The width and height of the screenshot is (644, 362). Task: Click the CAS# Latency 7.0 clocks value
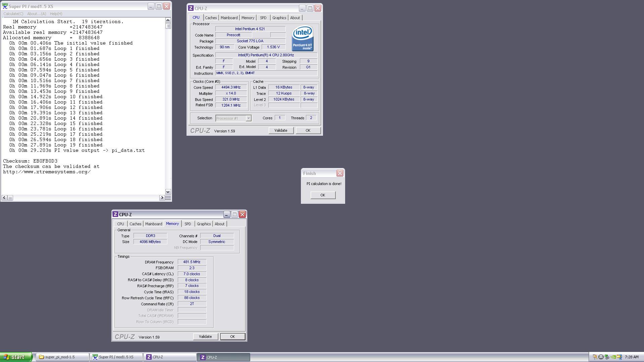(192, 274)
